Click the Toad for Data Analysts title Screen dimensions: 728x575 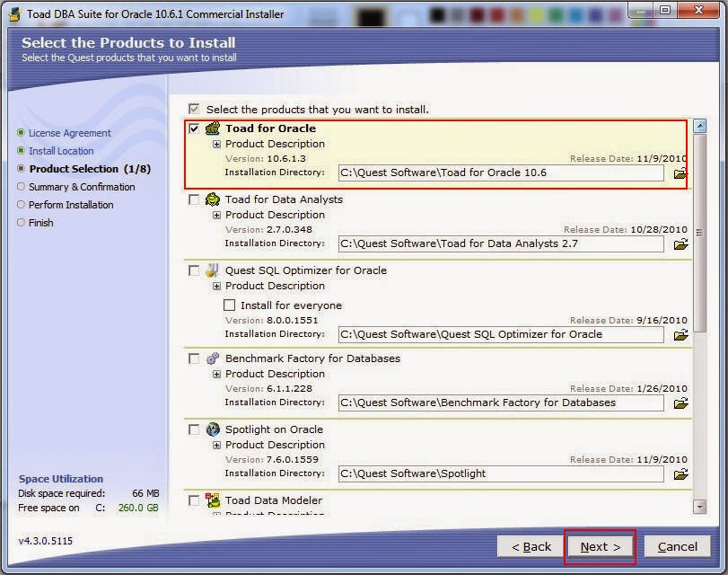point(285,199)
